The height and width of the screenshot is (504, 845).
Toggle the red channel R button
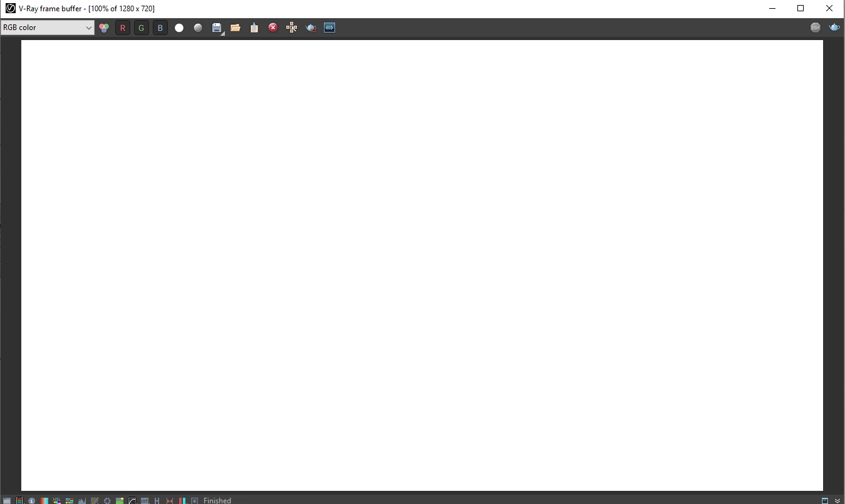pos(123,28)
